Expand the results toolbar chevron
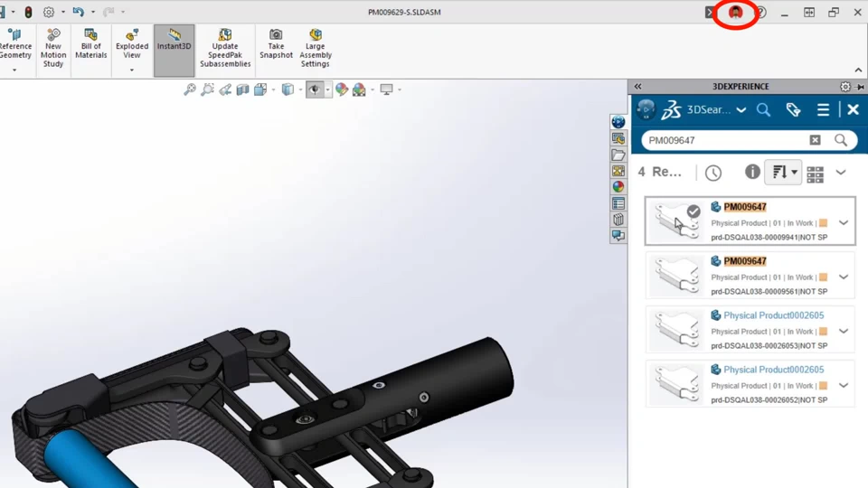868x488 pixels. [x=841, y=173]
